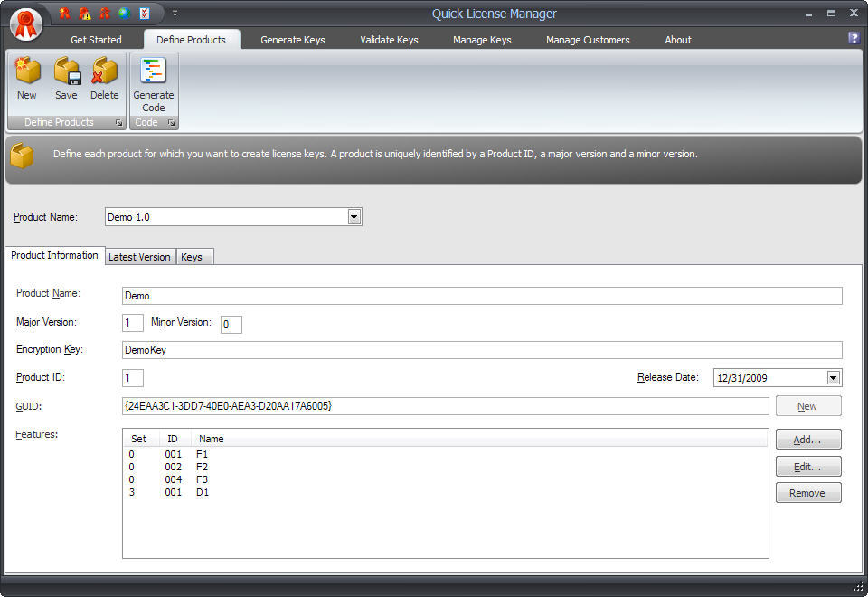
Task: Create a new product with New icon
Action: coord(26,79)
